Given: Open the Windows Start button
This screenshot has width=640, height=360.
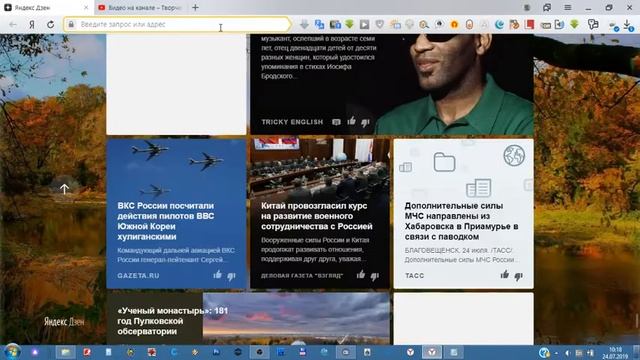Looking at the screenshot, I should [11, 352].
